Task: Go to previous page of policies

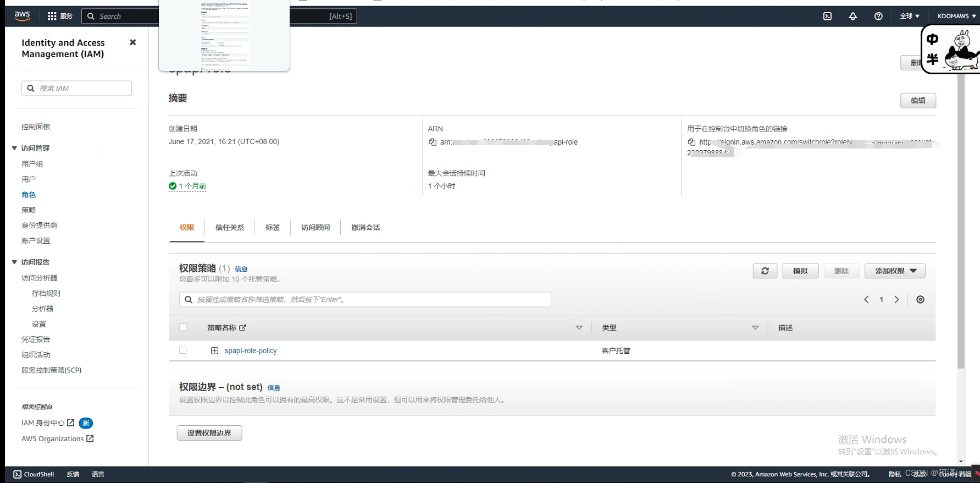Action: tap(866, 299)
